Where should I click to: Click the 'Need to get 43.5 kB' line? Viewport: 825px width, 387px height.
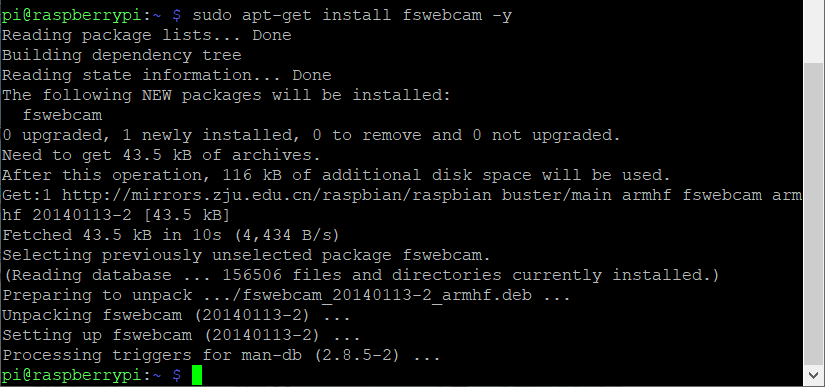(x=162, y=155)
